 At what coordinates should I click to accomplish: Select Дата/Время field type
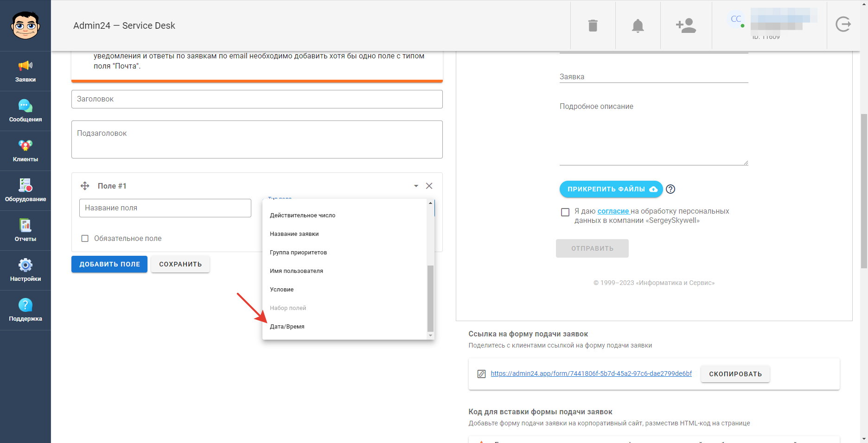point(345,327)
